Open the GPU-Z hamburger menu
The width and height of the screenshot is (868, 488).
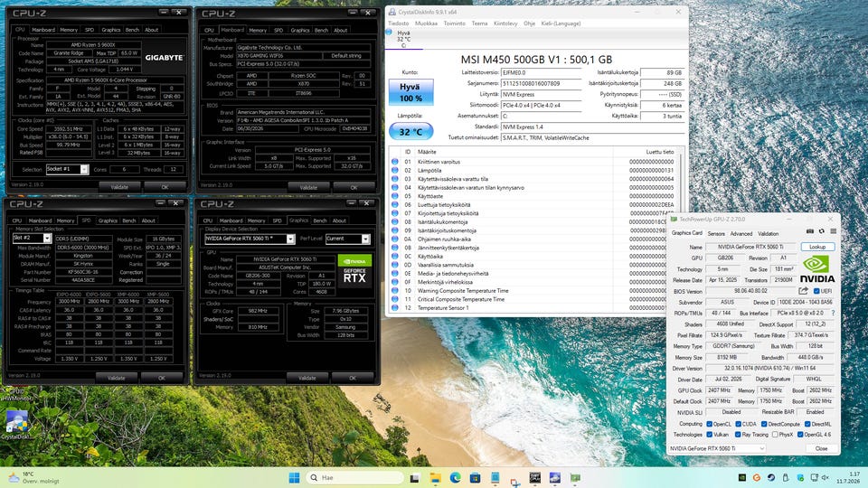tap(833, 231)
